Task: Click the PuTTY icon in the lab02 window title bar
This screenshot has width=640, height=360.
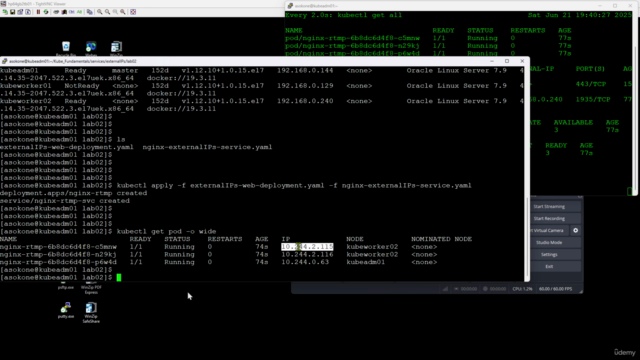Action: (4, 61)
